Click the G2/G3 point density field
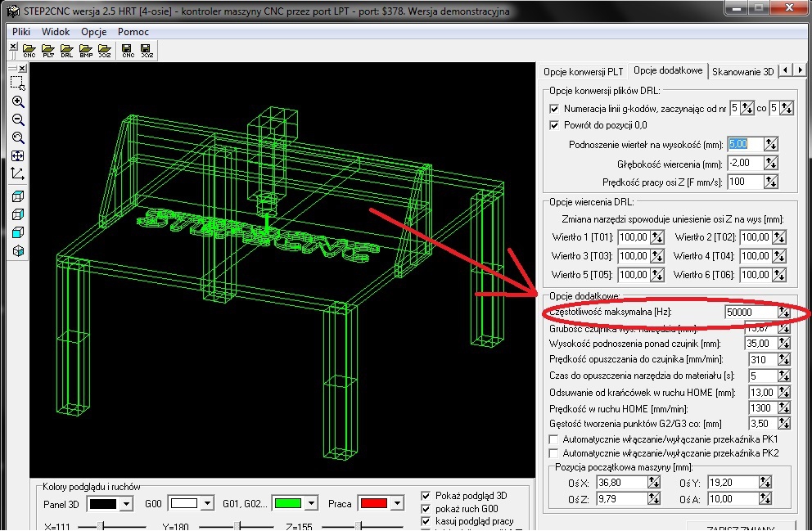The height and width of the screenshot is (531, 812). [764, 424]
